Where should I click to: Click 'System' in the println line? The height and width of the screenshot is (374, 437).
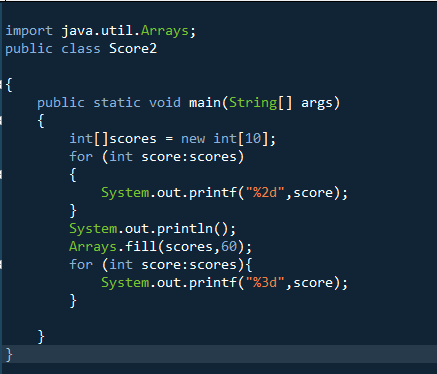point(93,229)
